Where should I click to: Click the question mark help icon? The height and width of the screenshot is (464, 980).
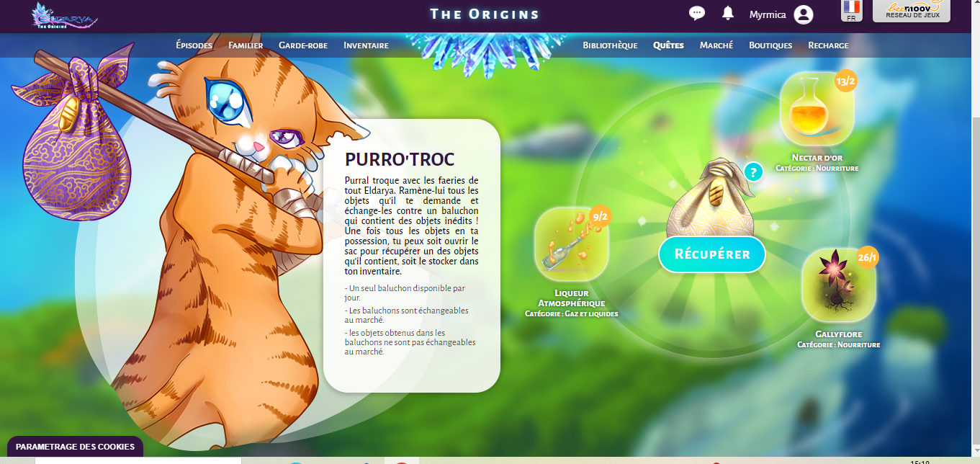pos(752,172)
